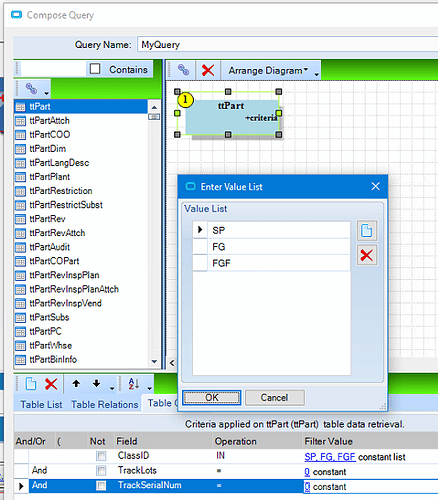The height and width of the screenshot is (500, 438).
Task: Expand the dropdown arrow beside table list link icon
Action: (47, 93)
